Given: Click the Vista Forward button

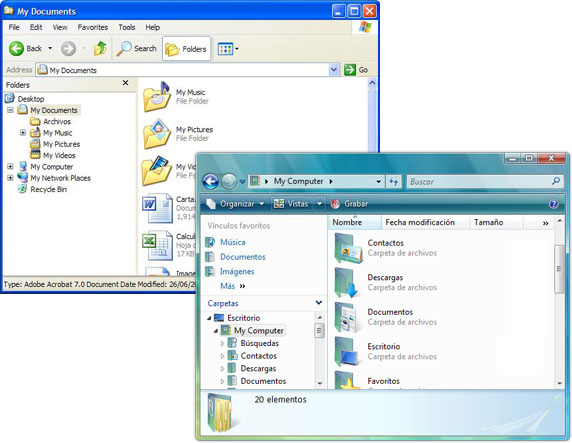Looking at the screenshot, I should pos(229,181).
